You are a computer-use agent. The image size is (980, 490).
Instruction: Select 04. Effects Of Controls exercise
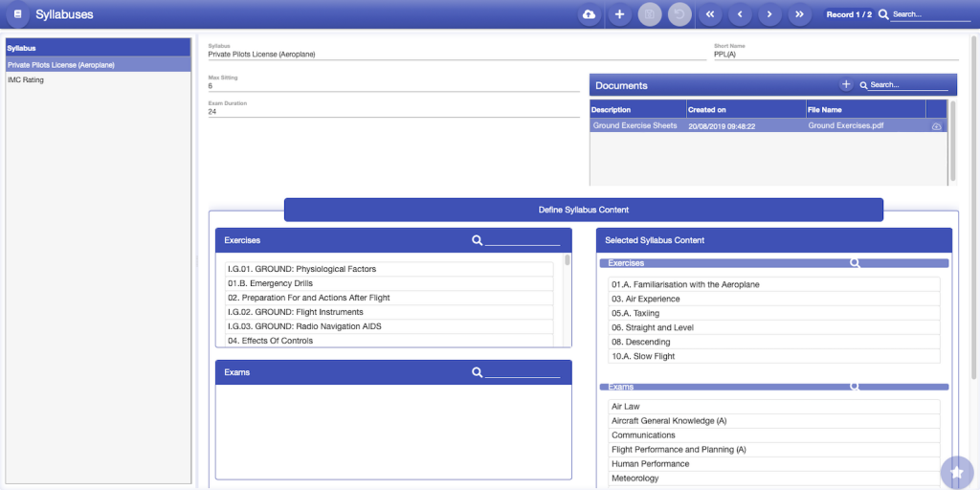(x=390, y=341)
